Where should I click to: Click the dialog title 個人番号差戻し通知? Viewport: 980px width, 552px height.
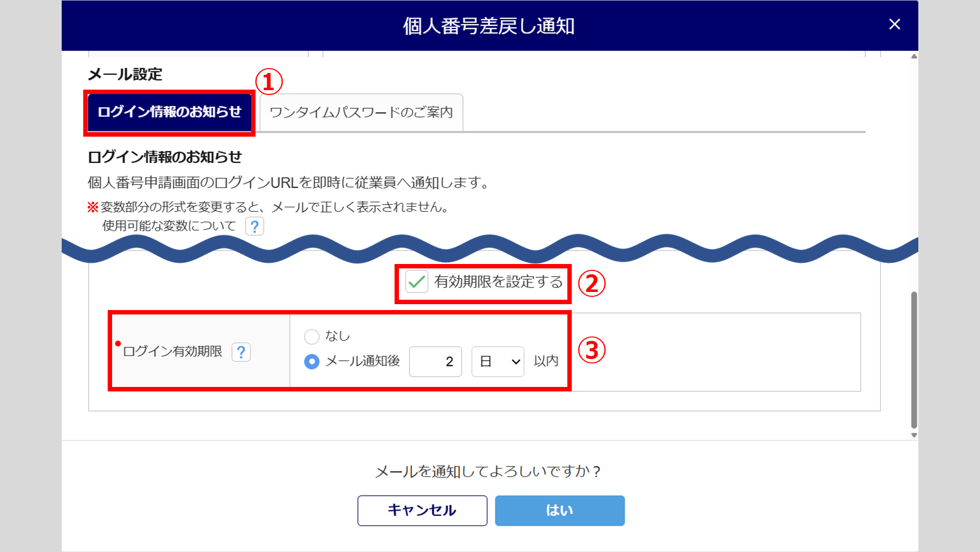click(x=489, y=25)
